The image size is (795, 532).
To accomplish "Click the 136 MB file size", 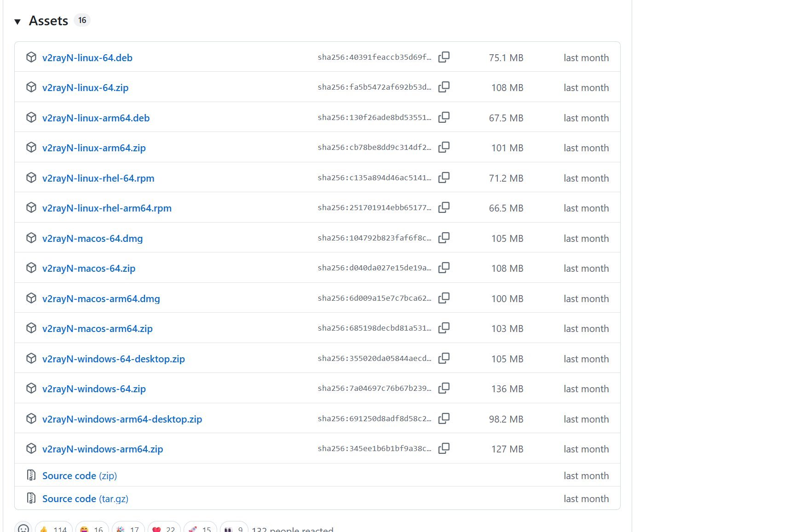I will (507, 389).
